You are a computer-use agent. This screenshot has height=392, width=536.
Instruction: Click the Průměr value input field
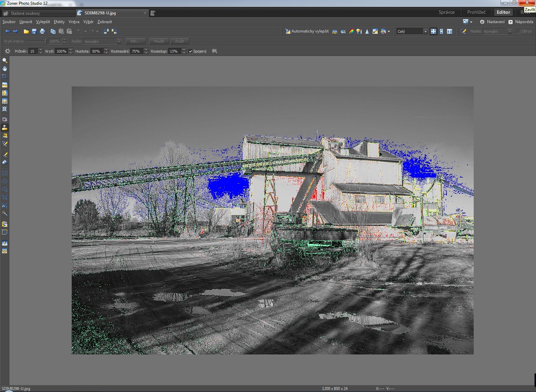click(33, 51)
